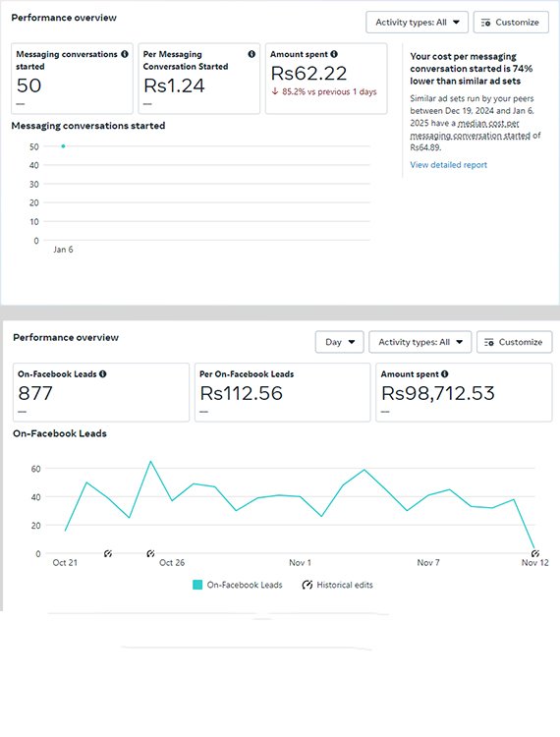
Task: Click the Oct 26 axis label
Action: 172,563
